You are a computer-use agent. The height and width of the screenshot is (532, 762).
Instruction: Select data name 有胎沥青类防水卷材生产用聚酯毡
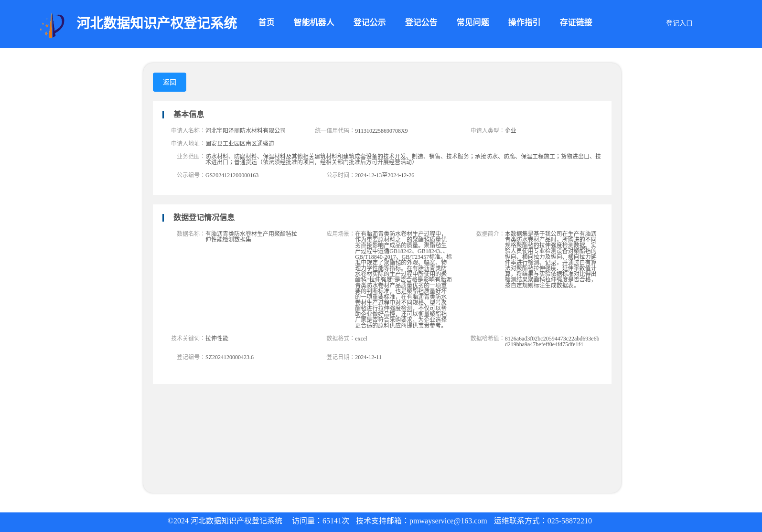pyautogui.click(x=251, y=236)
